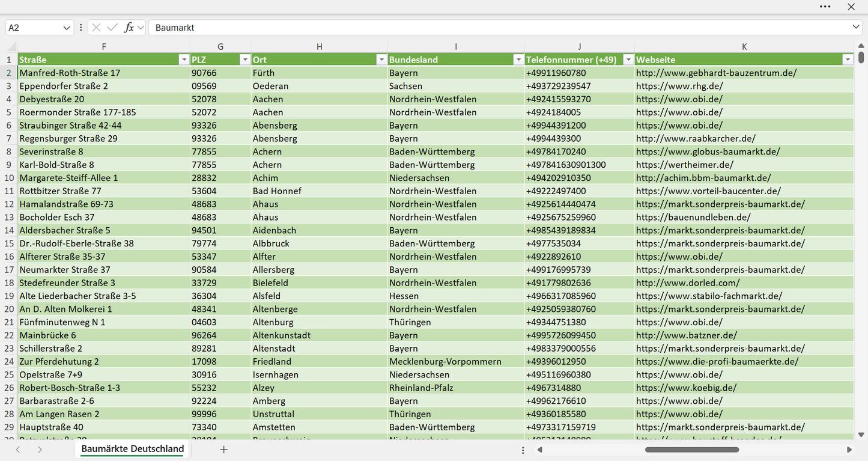The image size is (868, 461).
Task: Open link http://www.batzner.de/
Action: (687, 335)
